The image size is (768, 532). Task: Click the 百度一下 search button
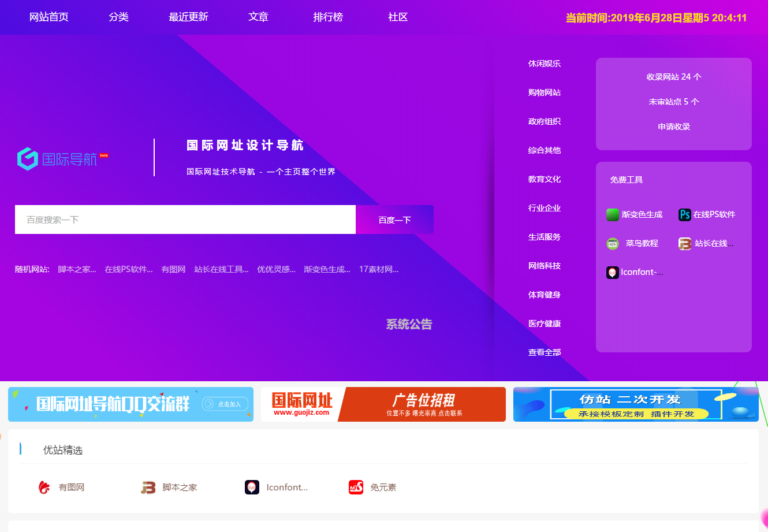tap(394, 220)
